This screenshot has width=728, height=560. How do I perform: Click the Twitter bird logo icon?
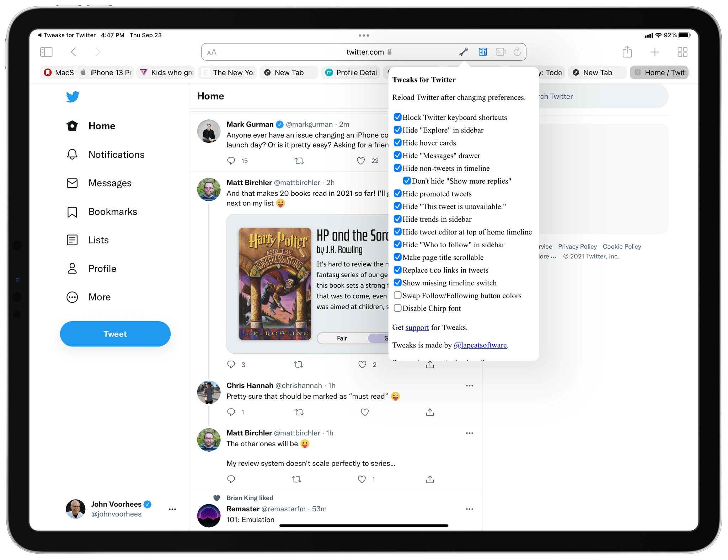[73, 96]
